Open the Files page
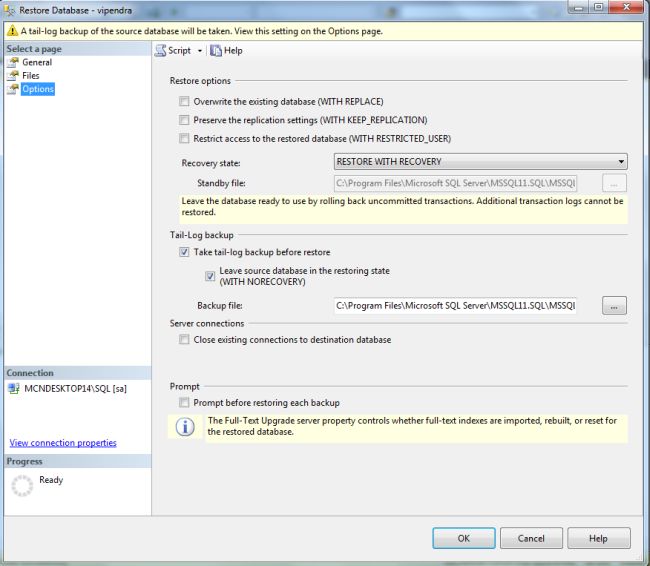650x566 pixels. [x=31, y=75]
